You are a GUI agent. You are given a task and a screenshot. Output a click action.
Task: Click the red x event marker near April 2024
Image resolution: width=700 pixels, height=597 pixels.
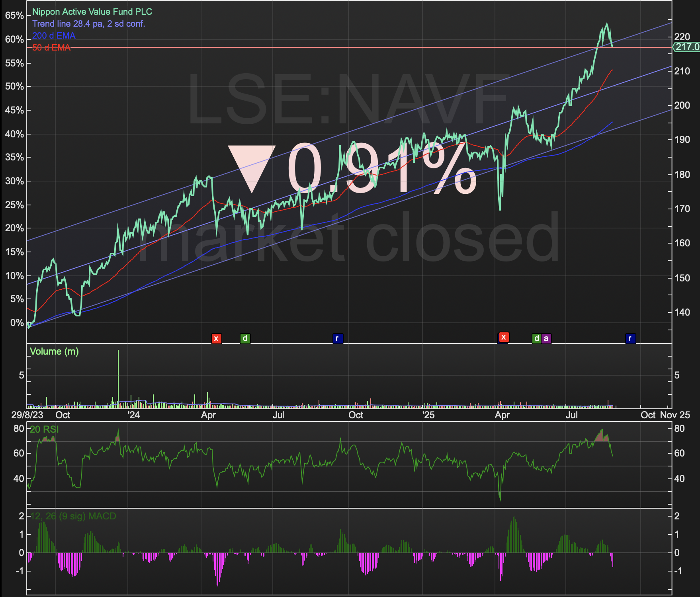click(216, 339)
